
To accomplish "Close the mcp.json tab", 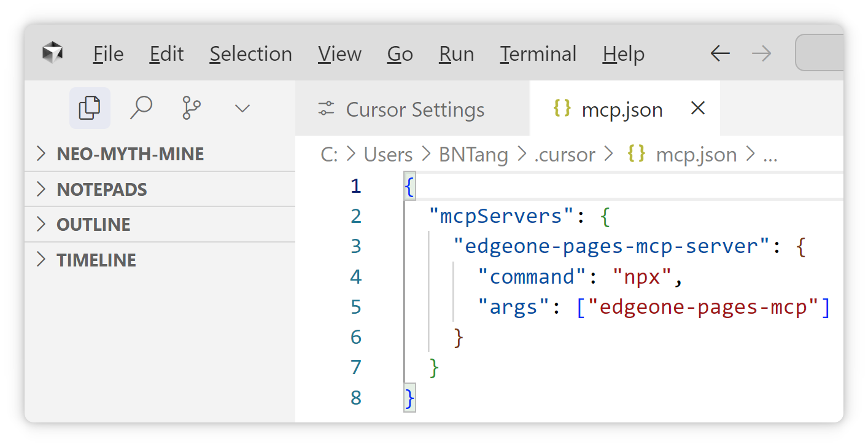I will (698, 109).
